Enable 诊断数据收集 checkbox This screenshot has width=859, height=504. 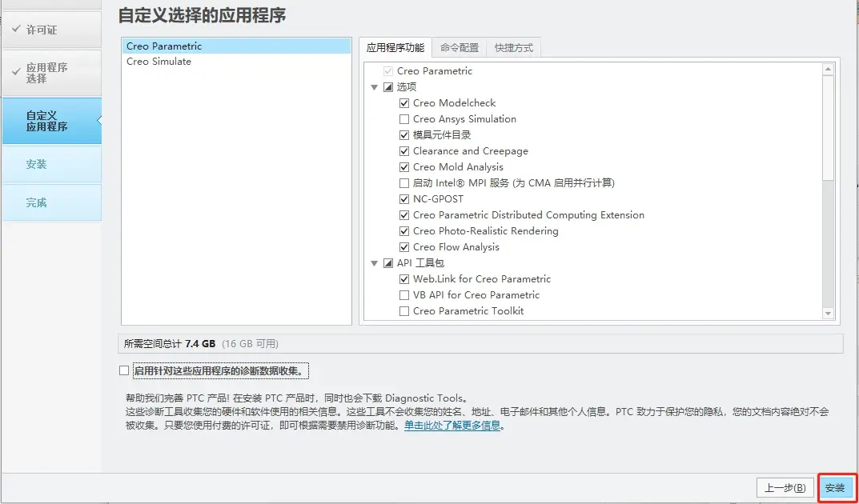pos(124,370)
